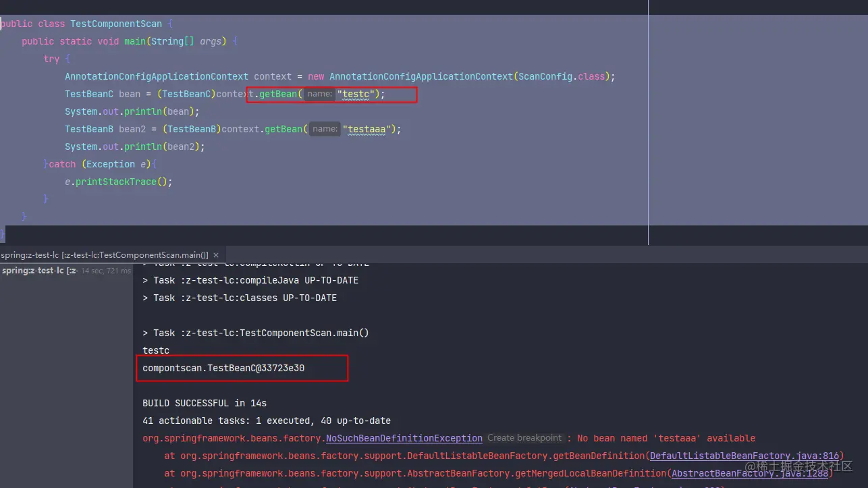
Task: Open AbstractBeanFactory.java:1288 source link
Action: [x=750, y=473]
